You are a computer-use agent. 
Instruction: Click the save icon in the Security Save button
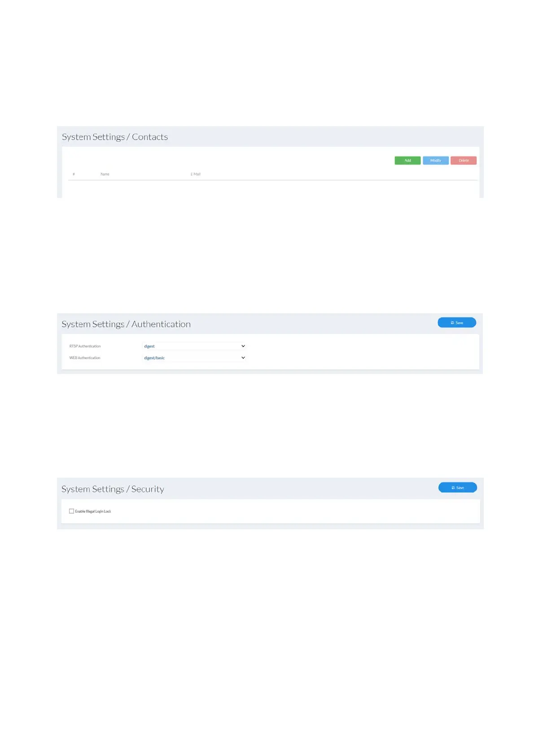(x=453, y=488)
